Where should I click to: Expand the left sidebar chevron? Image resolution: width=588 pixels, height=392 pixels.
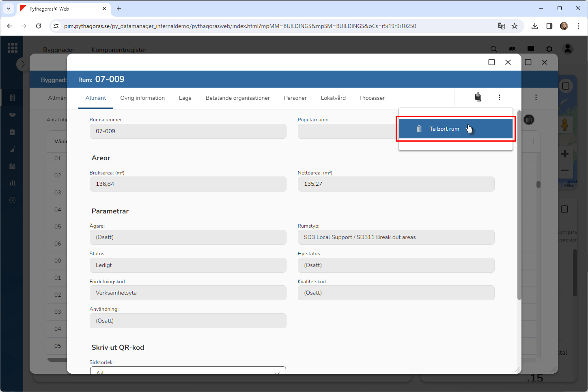click(x=23, y=64)
